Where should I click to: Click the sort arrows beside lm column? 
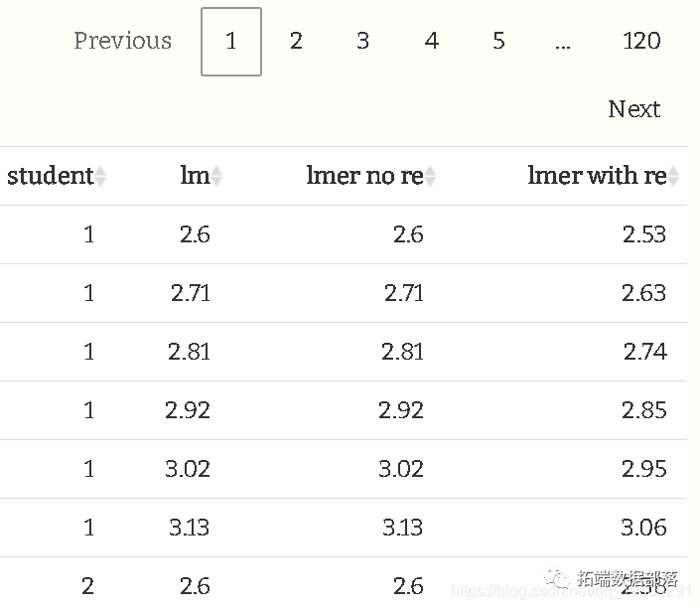pyautogui.click(x=216, y=177)
